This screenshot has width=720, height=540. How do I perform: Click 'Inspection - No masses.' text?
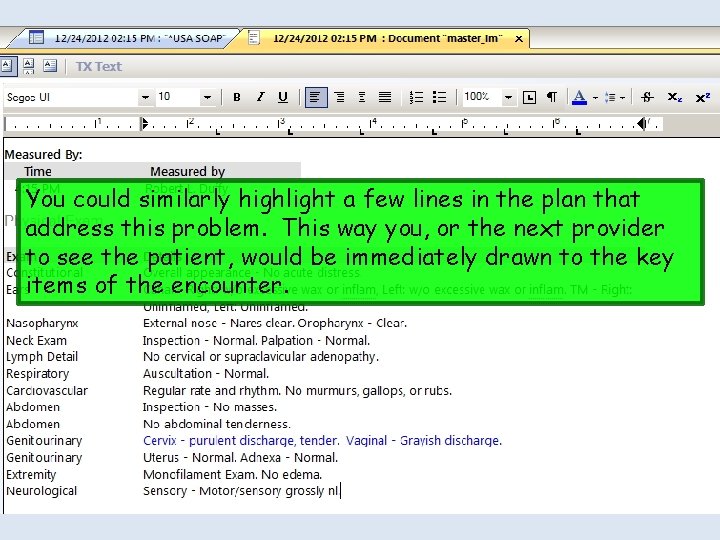pyautogui.click(x=210, y=407)
